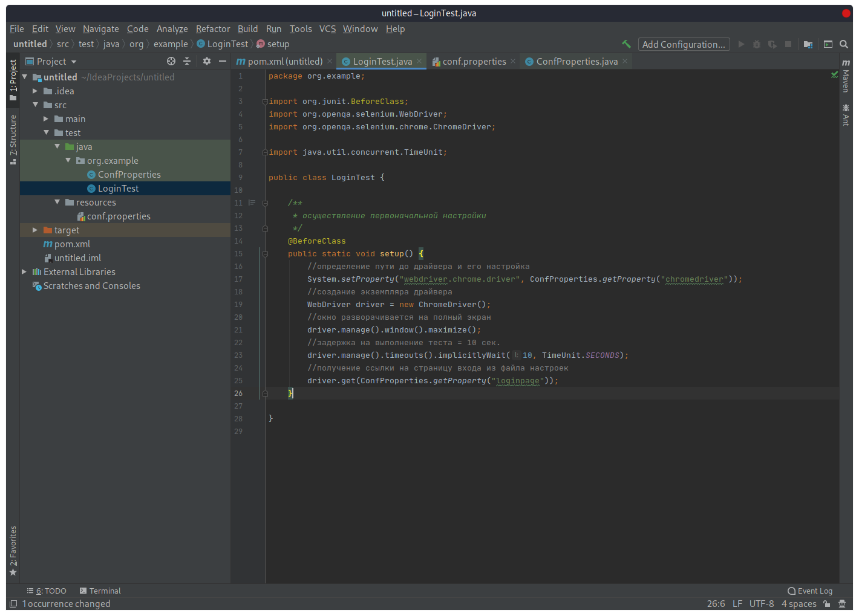Click Add Configuration button

[x=684, y=44]
